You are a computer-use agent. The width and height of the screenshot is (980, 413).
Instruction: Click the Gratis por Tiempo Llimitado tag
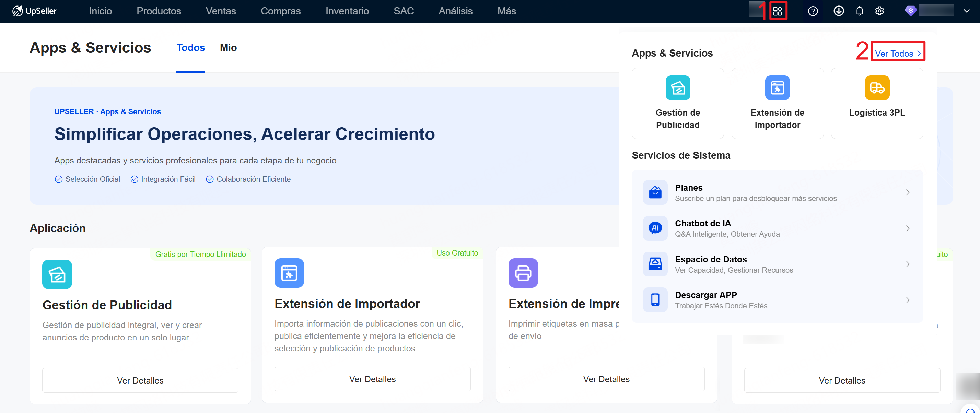200,254
